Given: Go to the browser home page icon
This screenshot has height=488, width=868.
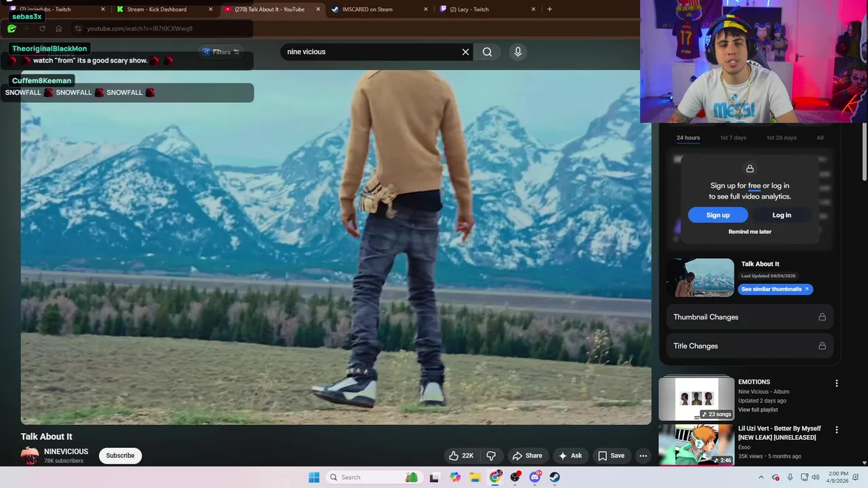Looking at the screenshot, I should tap(58, 28).
